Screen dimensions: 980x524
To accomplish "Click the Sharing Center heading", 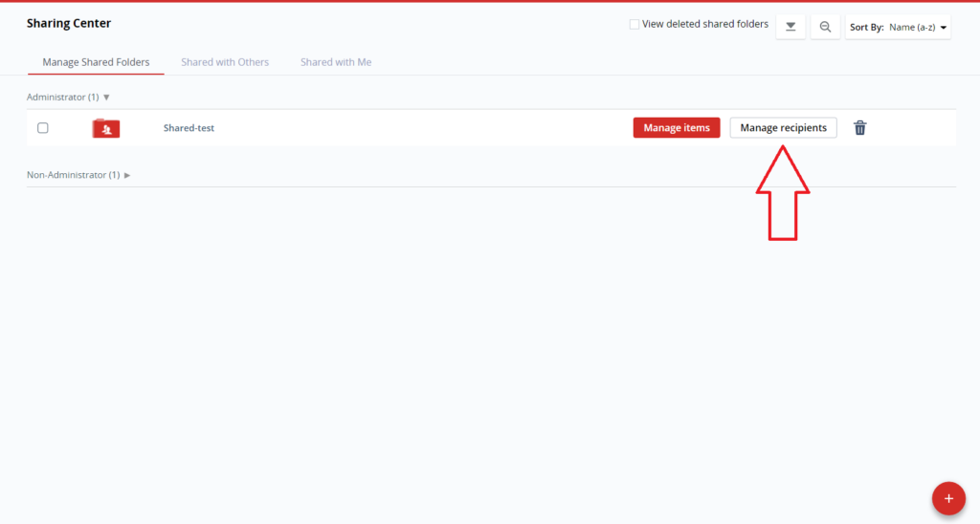I will click(69, 23).
